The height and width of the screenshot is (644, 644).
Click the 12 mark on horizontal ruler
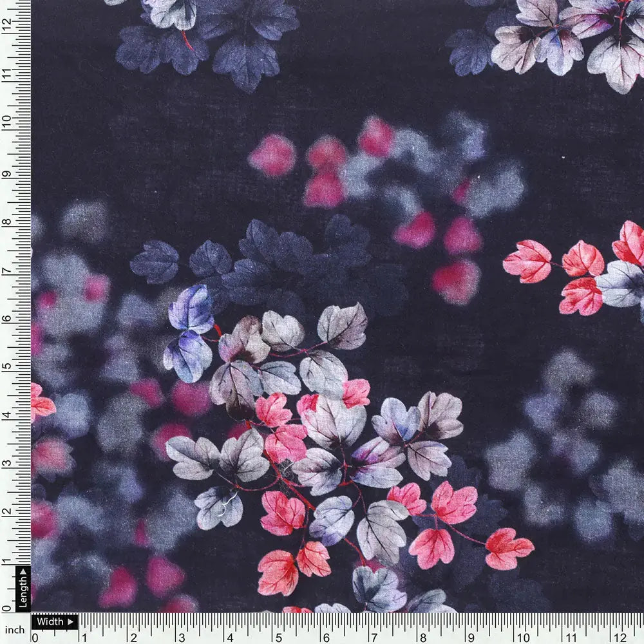click(619, 636)
